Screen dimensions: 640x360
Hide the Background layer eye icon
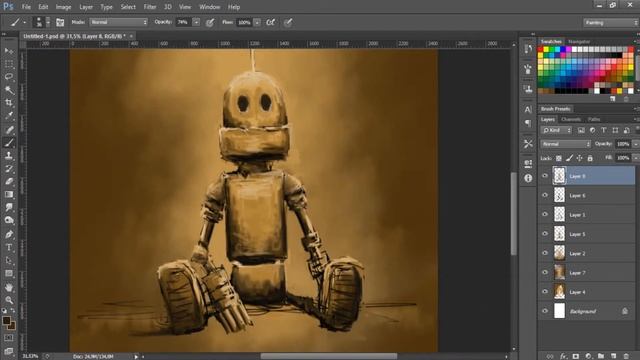[545, 311]
